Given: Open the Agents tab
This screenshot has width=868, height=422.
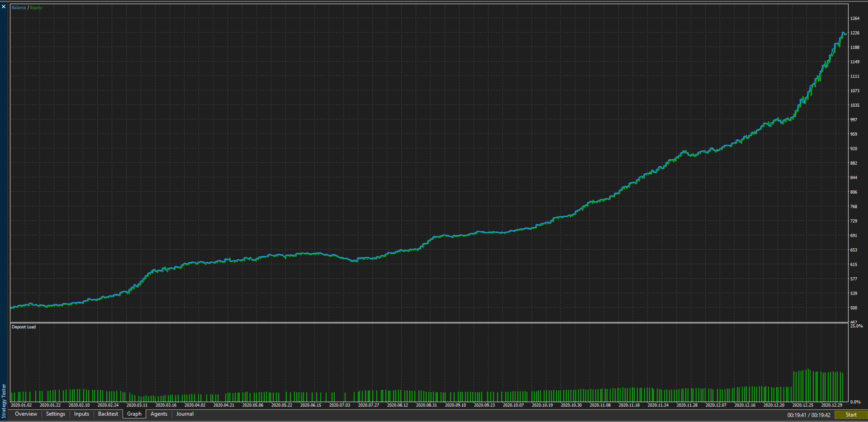Looking at the screenshot, I should [159, 414].
